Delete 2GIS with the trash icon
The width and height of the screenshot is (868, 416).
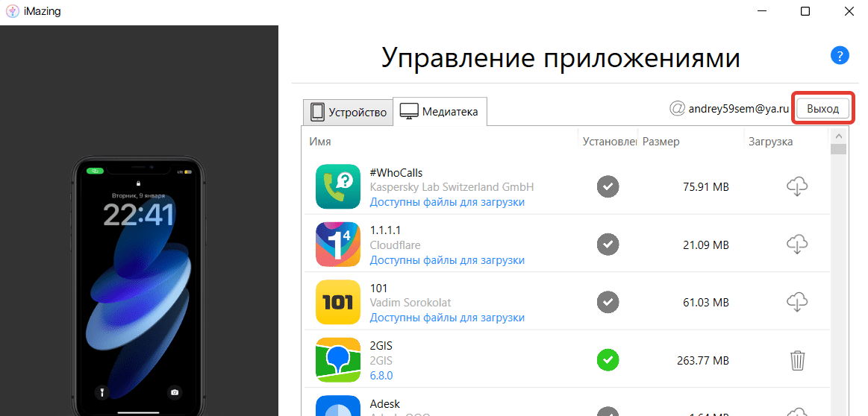[797, 360]
